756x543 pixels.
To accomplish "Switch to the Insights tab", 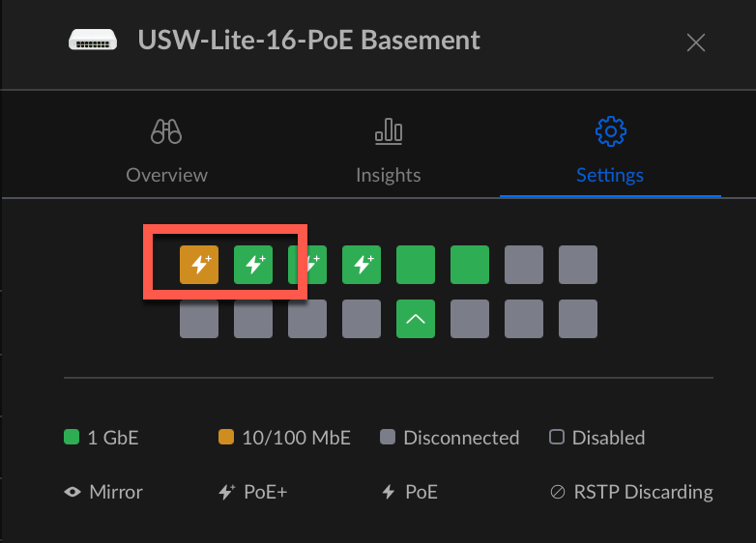I will [388, 155].
